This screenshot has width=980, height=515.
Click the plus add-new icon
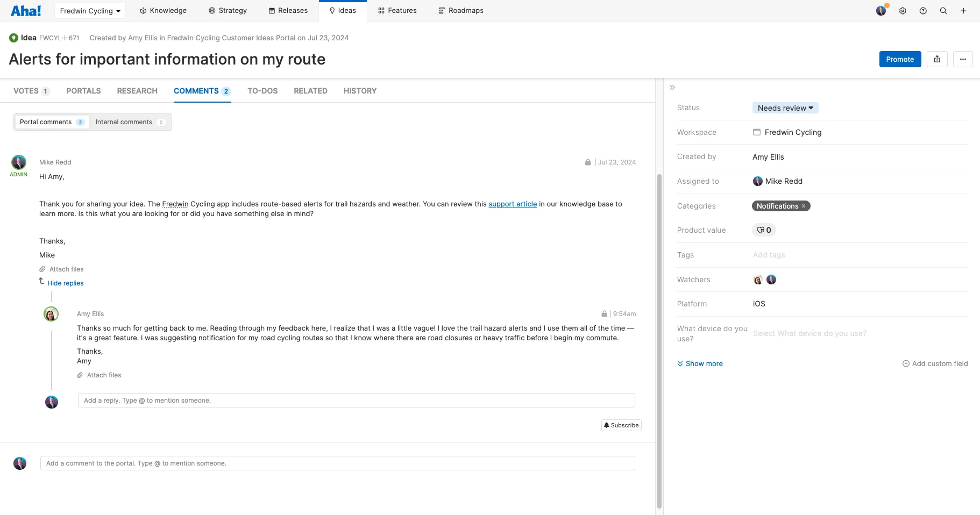(963, 11)
